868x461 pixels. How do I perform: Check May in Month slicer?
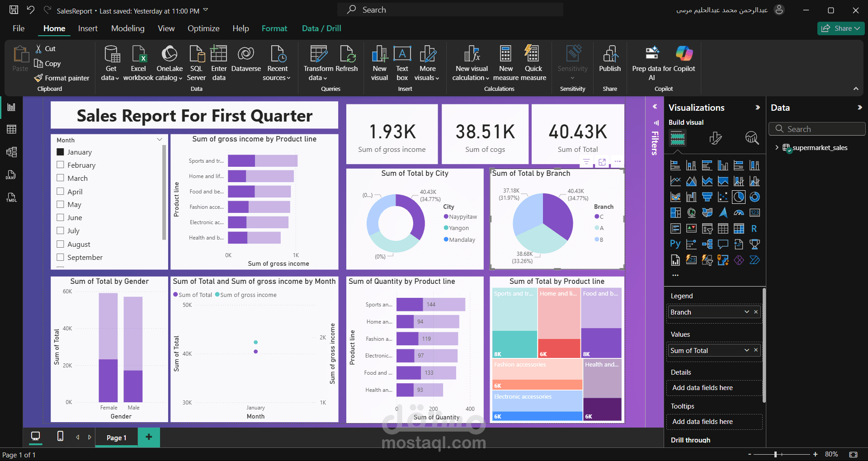(x=60, y=204)
